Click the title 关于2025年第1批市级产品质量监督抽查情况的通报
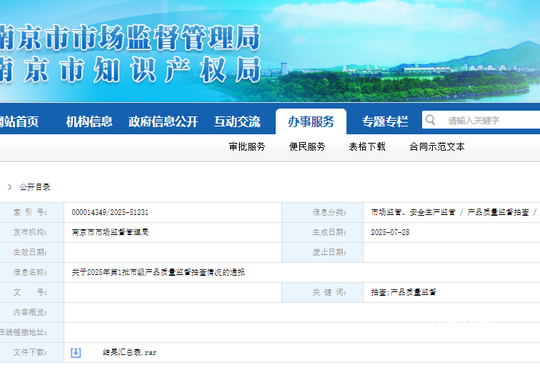The image size is (540, 370). point(158,272)
